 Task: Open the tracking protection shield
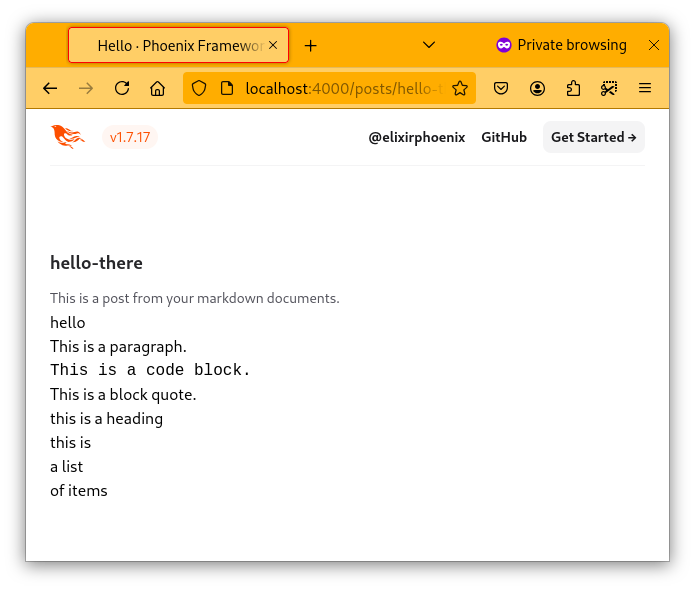click(199, 88)
